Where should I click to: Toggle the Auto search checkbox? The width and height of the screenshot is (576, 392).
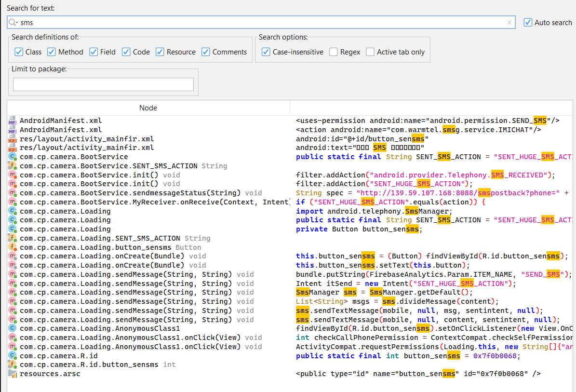pos(528,22)
